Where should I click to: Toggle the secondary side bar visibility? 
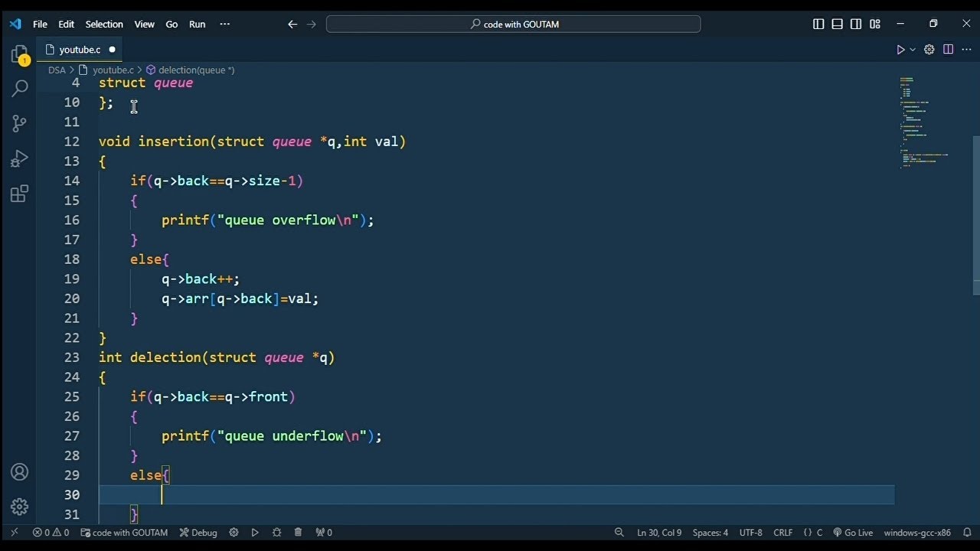[x=856, y=24]
